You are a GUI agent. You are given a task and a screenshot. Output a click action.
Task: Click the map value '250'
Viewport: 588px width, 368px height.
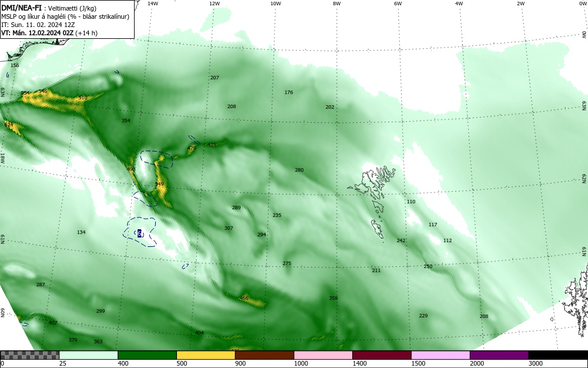pyautogui.click(x=428, y=266)
